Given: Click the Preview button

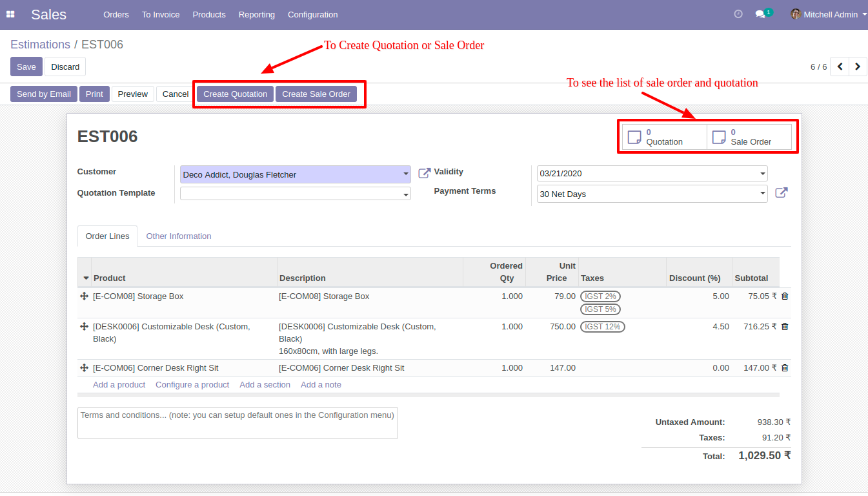Looking at the screenshot, I should click(133, 94).
